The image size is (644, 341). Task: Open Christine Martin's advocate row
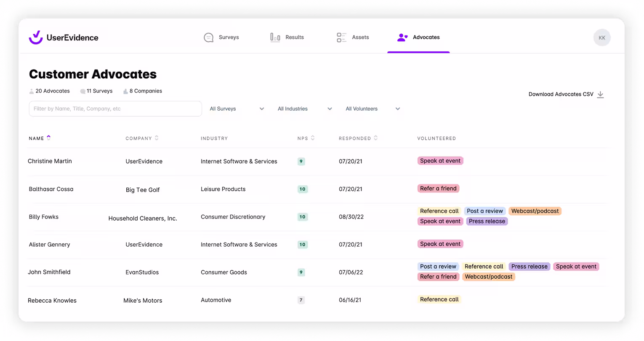coord(318,161)
